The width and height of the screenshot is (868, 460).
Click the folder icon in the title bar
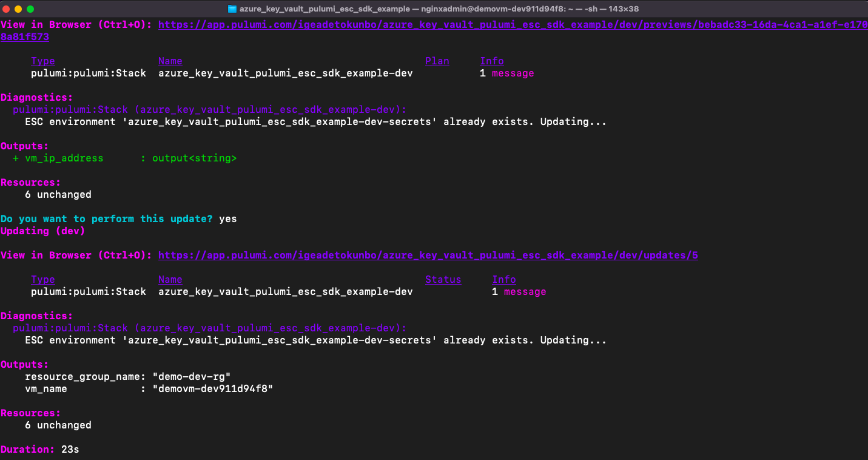pos(232,9)
